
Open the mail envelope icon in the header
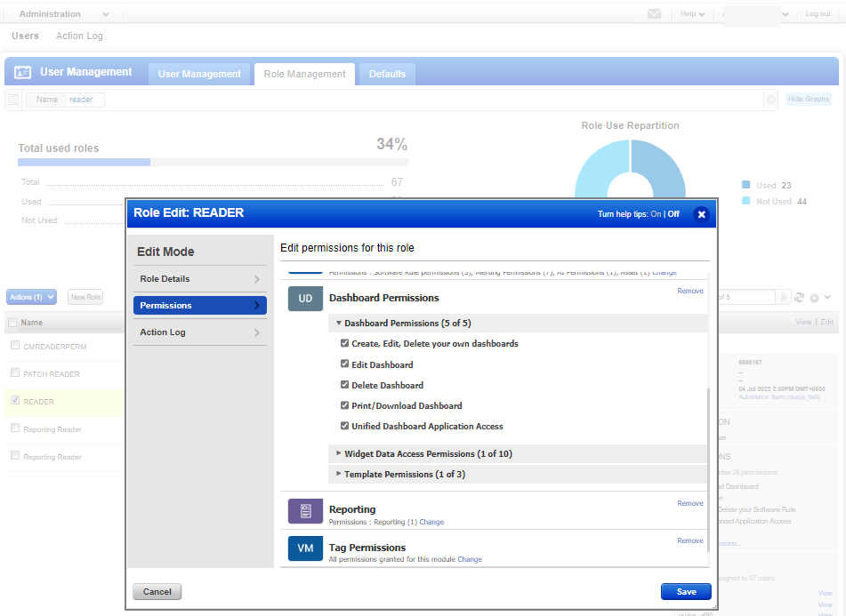654,13
